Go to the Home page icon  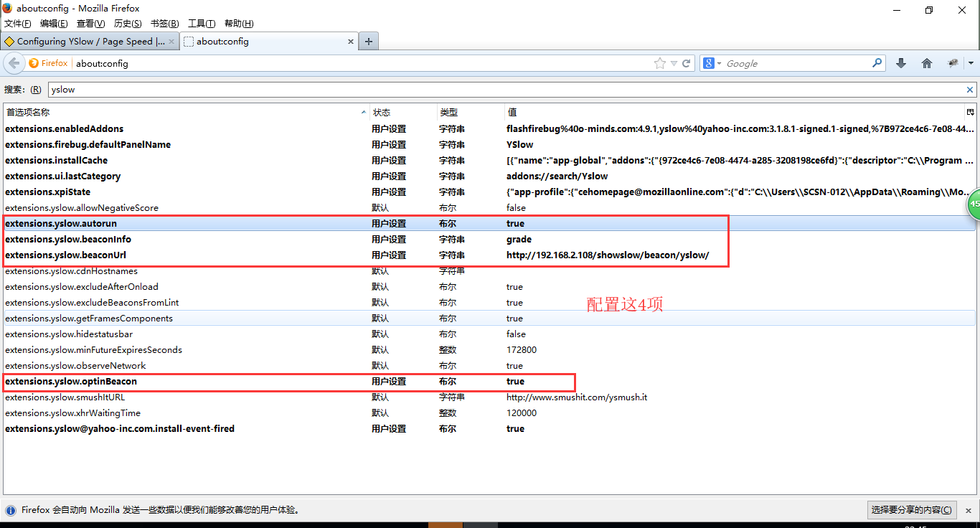click(x=927, y=63)
